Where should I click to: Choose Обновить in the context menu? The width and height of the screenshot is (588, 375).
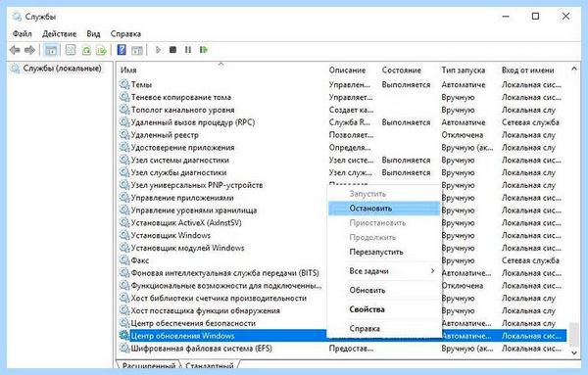click(384, 290)
